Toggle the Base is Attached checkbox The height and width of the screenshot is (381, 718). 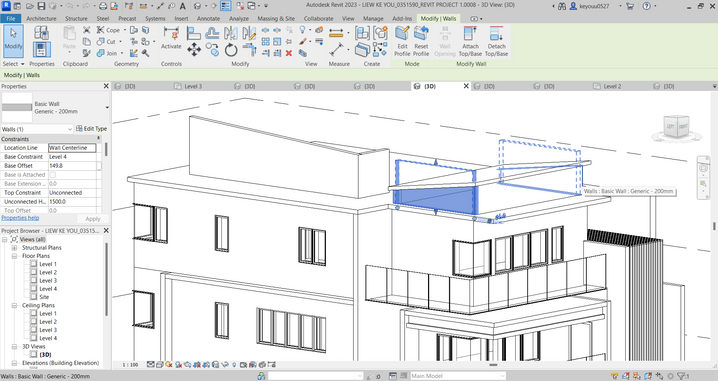pos(53,174)
